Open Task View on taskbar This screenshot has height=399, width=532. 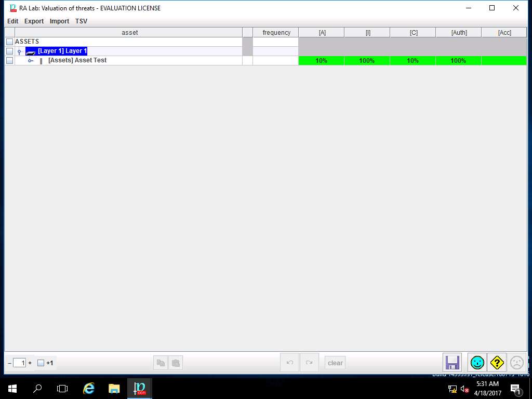(x=62, y=389)
